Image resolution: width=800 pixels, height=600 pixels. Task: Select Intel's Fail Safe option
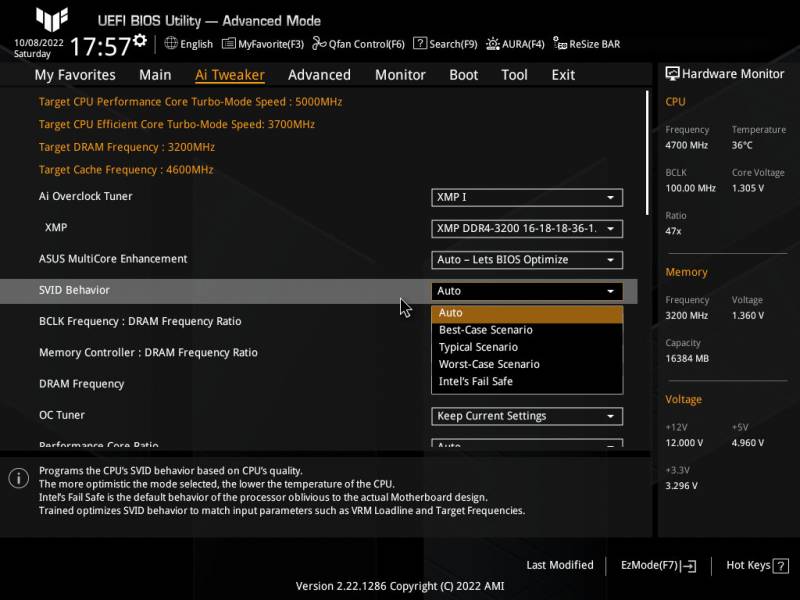pyautogui.click(x=527, y=382)
